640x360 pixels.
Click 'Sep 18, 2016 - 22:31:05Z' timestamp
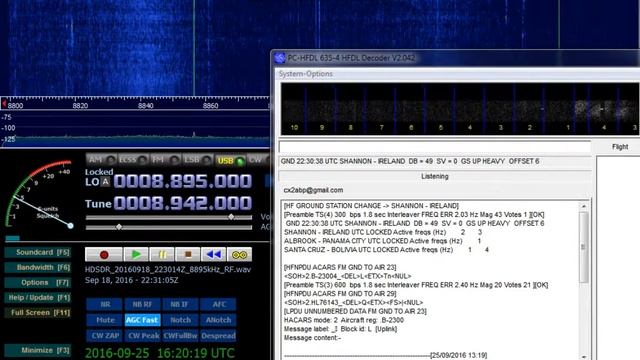tap(131, 280)
